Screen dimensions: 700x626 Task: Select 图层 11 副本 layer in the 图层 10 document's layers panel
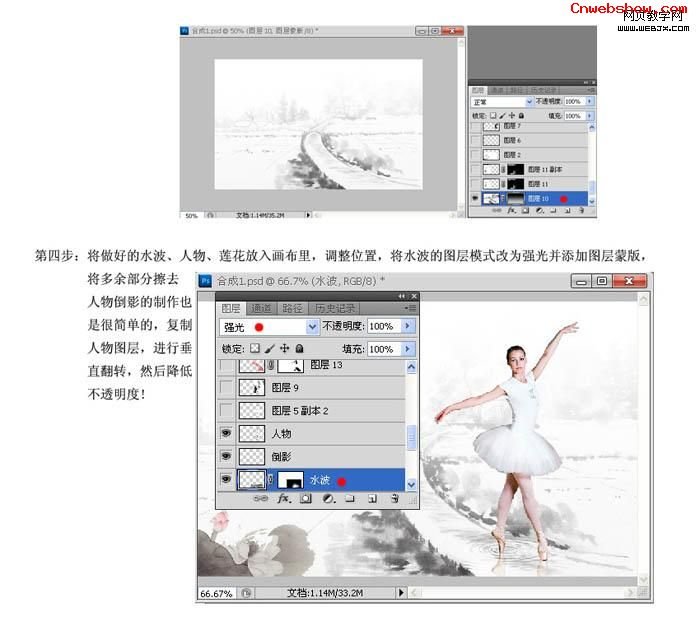pos(529,170)
